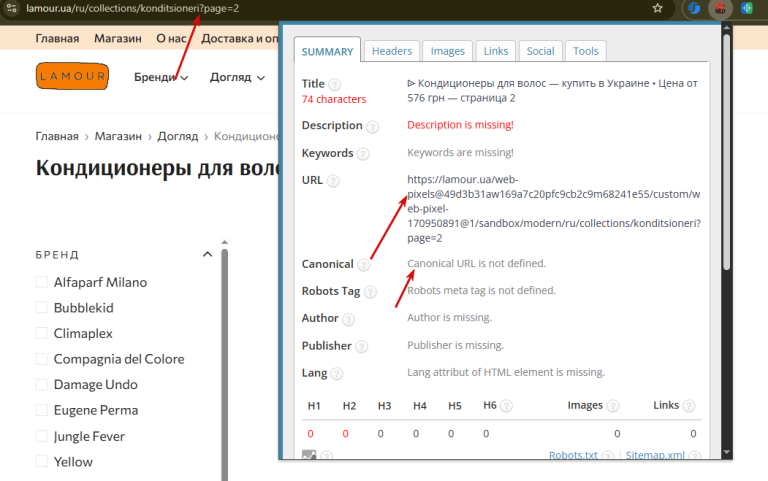The width and height of the screenshot is (768, 481).
Task: Switch to the Links tab
Action: [x=496, y=51]
